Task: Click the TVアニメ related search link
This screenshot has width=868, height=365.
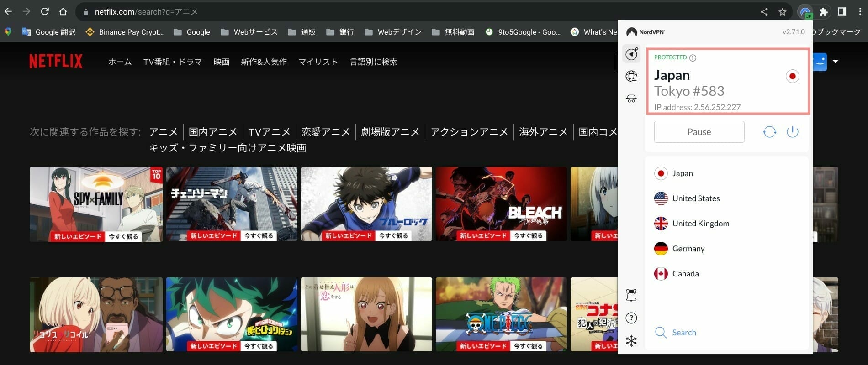Action: [x=269, y=132]
